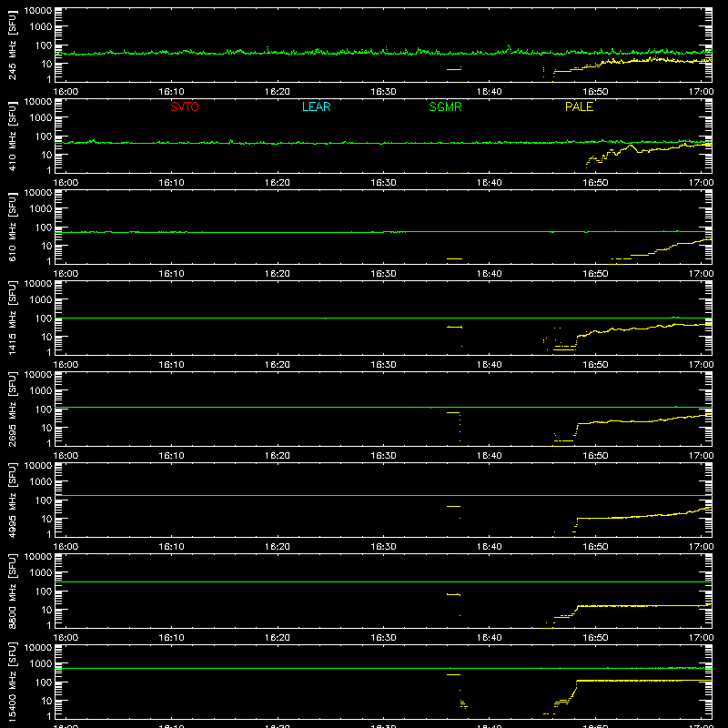The image size is (728, 728).
Task: Select the 410 MHz [SFU] axis label
Action: point(13,136)
